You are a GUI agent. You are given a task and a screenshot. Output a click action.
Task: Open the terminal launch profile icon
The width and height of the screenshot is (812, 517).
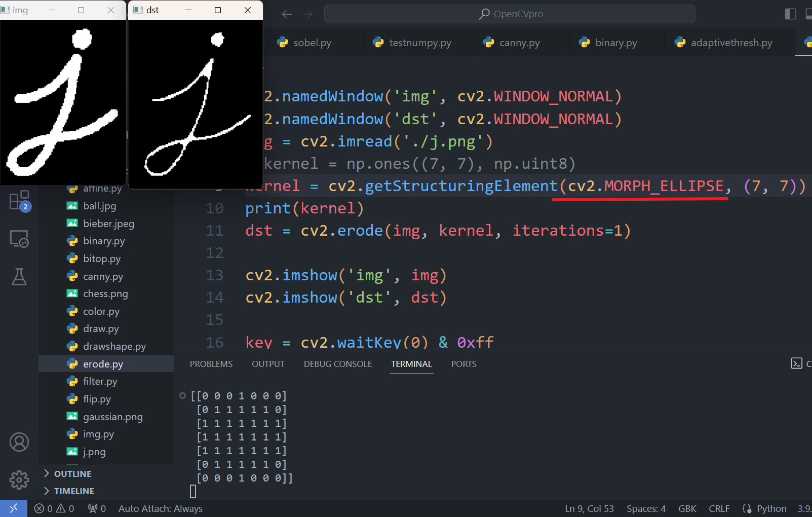click(797, 363)
